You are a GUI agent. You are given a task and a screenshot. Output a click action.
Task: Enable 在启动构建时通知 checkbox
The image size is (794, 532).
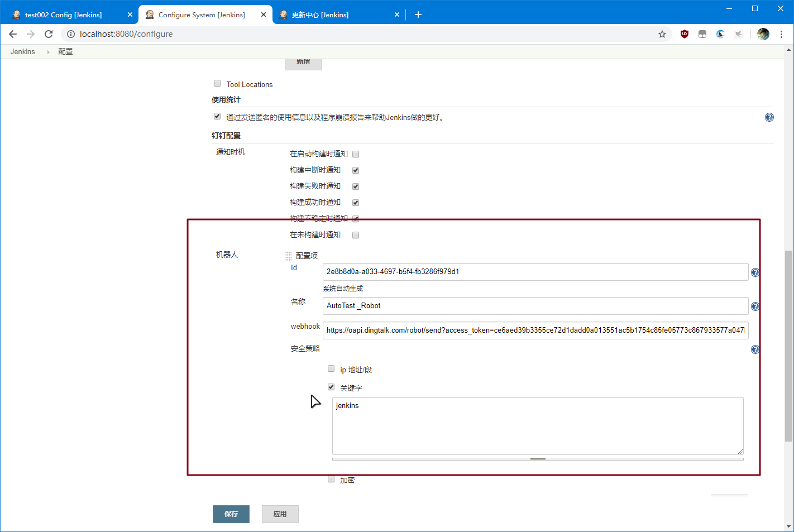pos(356,154)
